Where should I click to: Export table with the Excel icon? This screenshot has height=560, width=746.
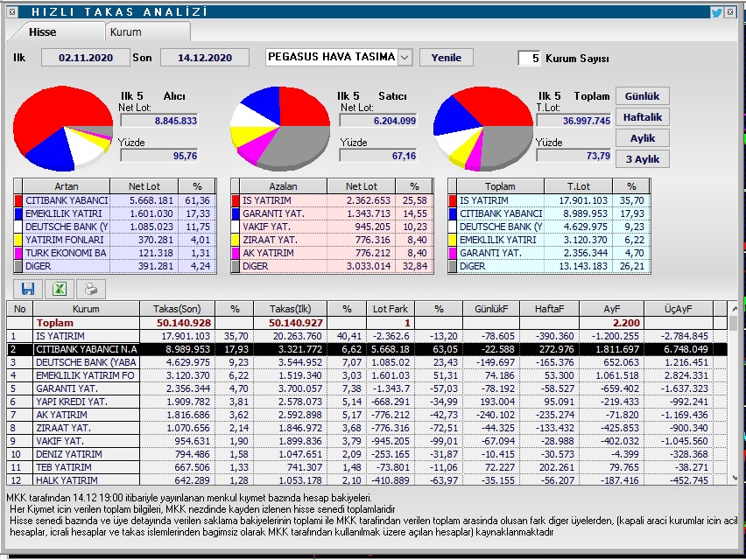click(60, 289)
